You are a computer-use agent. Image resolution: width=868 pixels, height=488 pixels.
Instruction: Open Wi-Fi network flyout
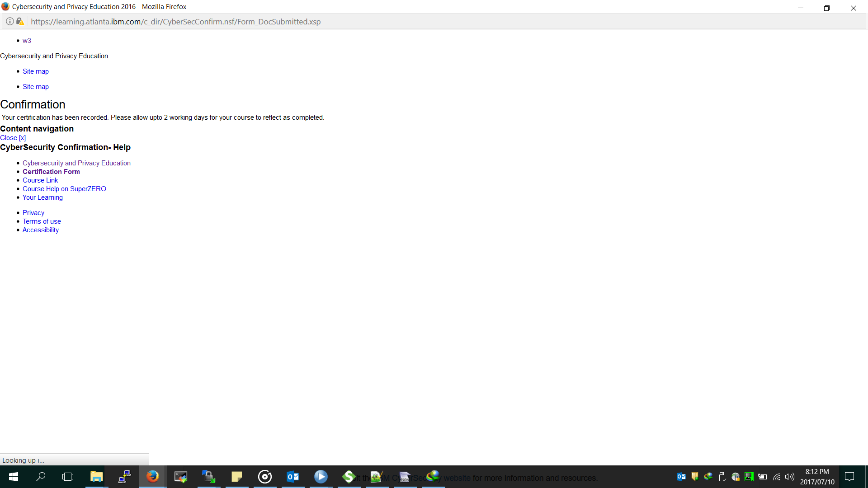(777, 477)
